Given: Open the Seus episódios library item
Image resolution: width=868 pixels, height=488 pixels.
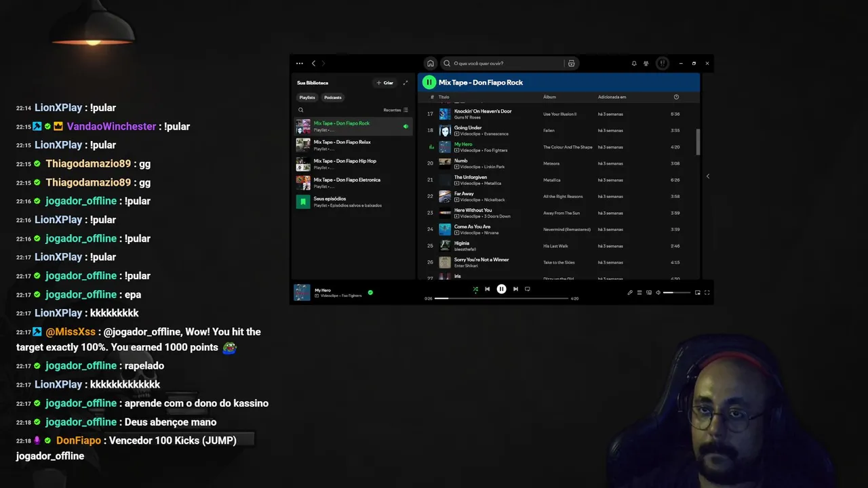Looking at the screenshot, I should pos(353,202).
